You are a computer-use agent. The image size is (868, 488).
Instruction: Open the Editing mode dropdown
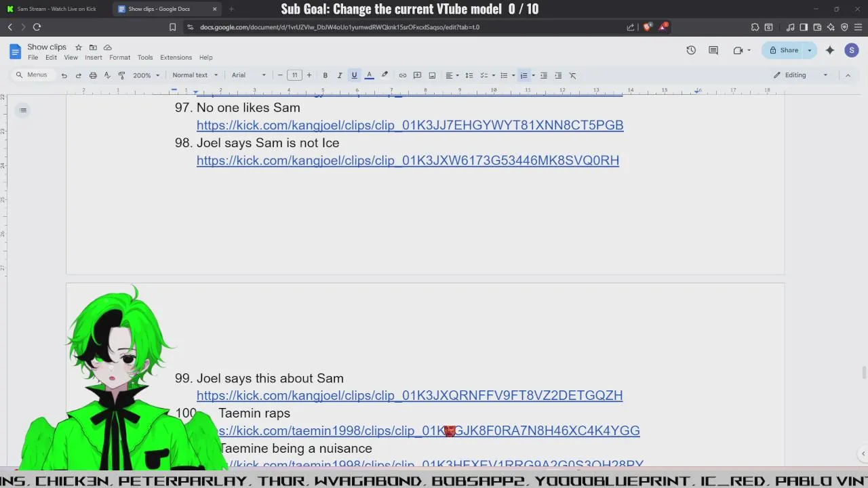tap(801, 75)
